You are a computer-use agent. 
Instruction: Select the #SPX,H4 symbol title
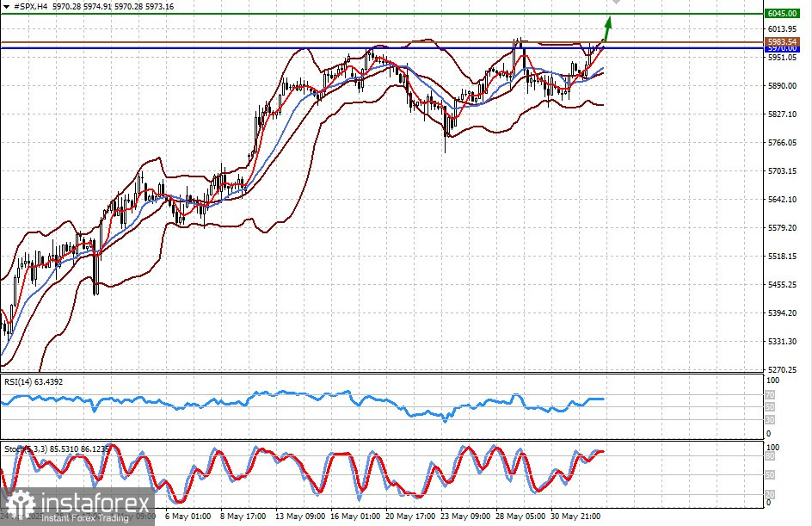[x=29, y=7]
